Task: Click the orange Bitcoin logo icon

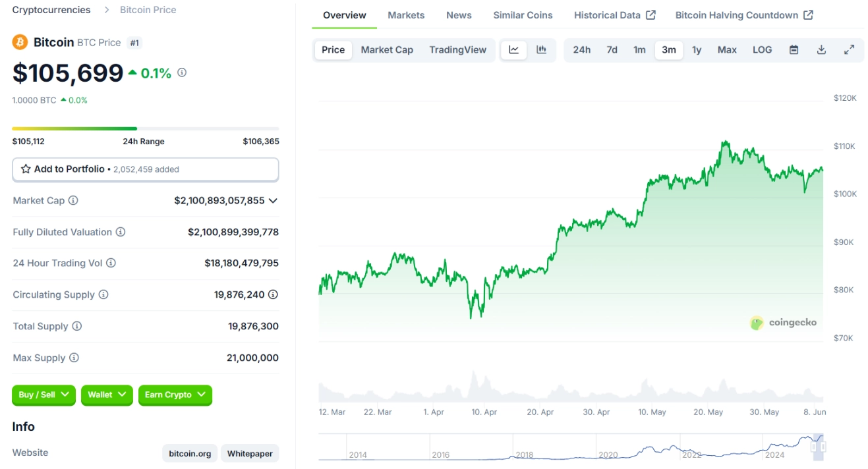Action: point(20,42)
